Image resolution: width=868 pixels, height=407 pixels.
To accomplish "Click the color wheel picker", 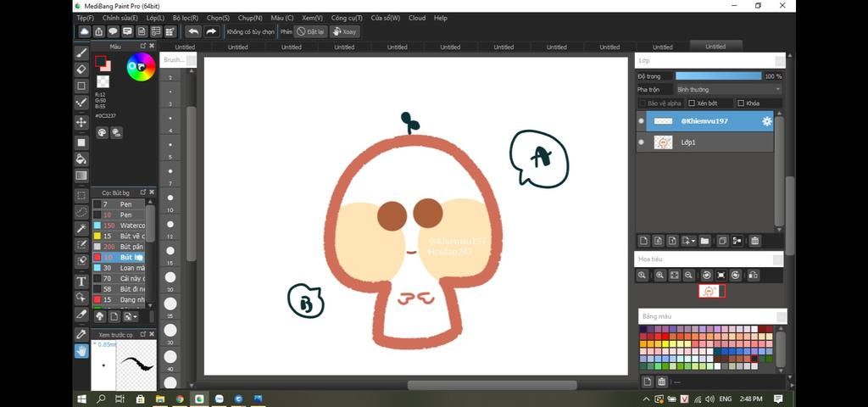I will point(141,67).
